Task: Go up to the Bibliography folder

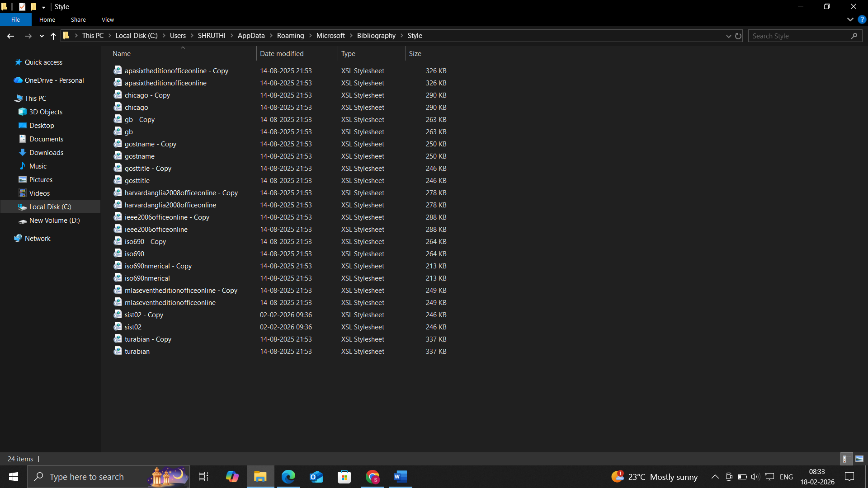Action: pos(376,36)
